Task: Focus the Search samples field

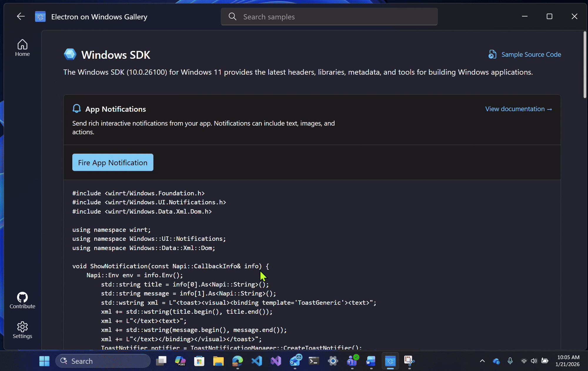Action: coord(329,17)
